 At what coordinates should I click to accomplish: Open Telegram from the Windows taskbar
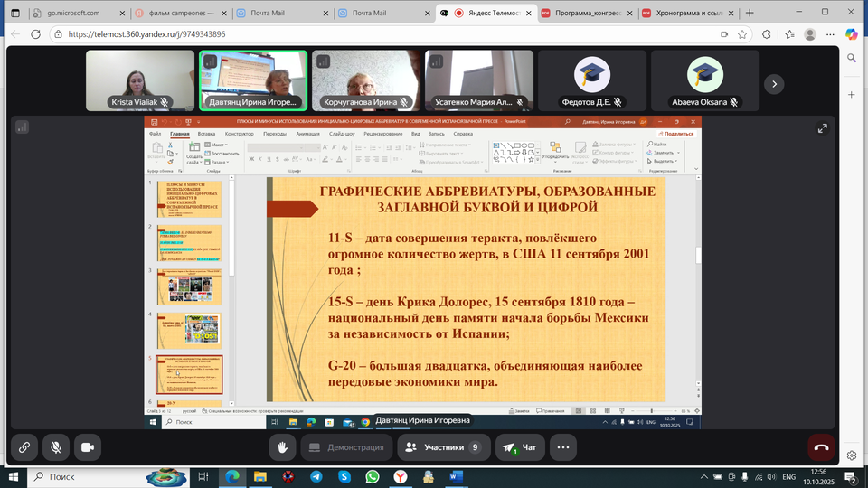[x=316, y=476]
